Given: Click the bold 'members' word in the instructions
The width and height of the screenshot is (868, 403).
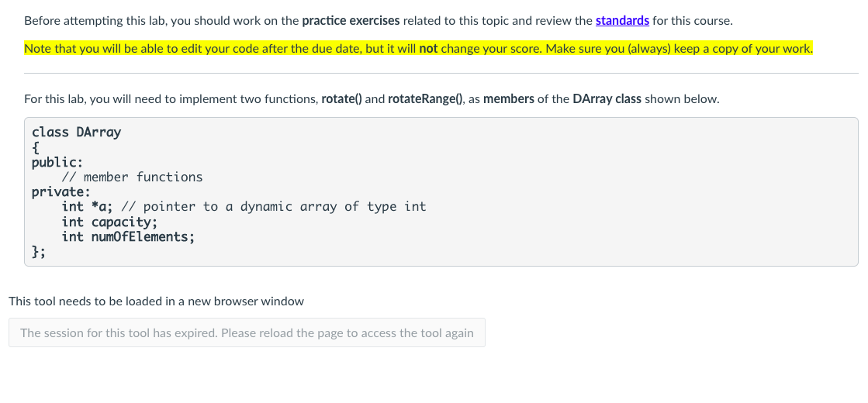Looking at the screenshot, I should (x=509, y=99).
